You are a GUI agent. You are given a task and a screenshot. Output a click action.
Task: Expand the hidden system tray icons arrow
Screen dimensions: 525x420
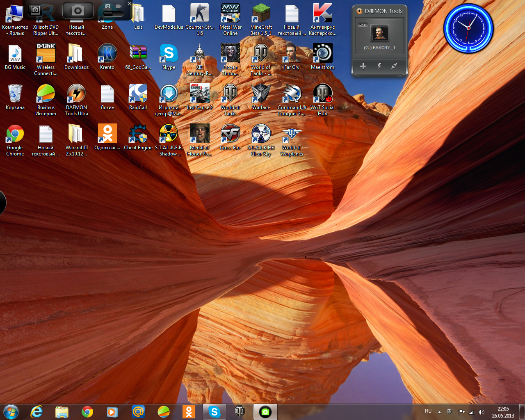pyautogui.click(x=439, y=412)
